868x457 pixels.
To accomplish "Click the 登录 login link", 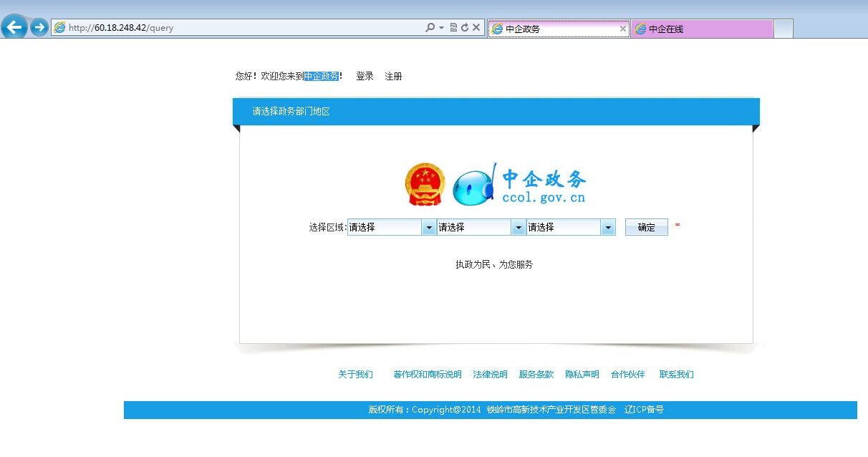I will pos(365,76).
